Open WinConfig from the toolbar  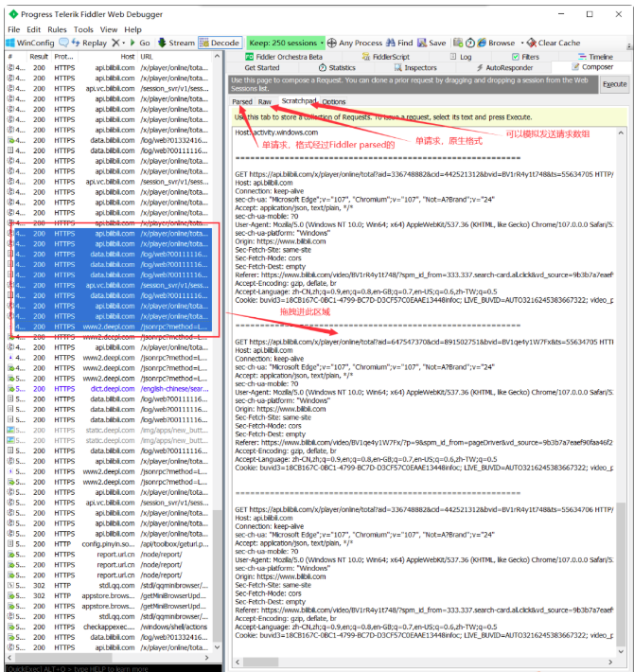(x=30, y=43)
